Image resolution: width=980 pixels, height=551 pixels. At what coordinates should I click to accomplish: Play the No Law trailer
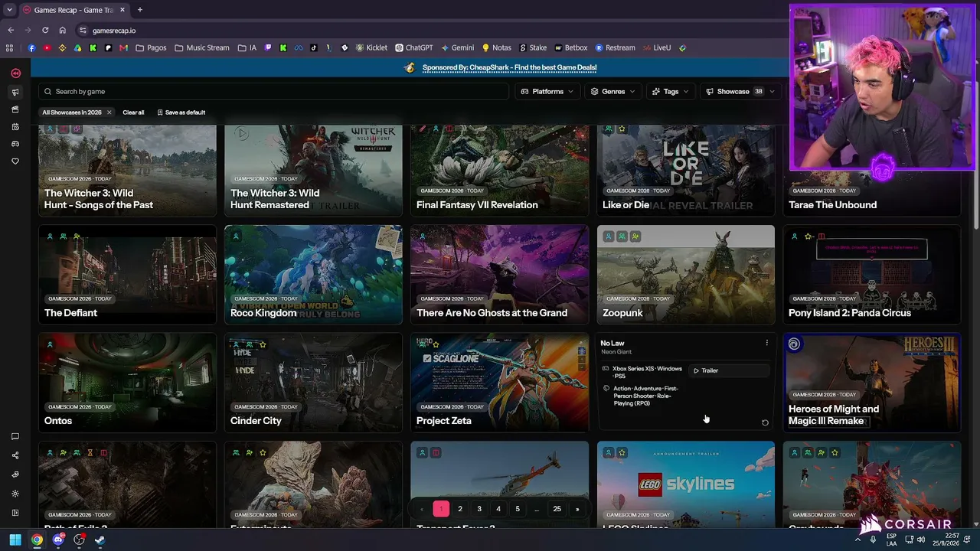click(x=728, y=370)
